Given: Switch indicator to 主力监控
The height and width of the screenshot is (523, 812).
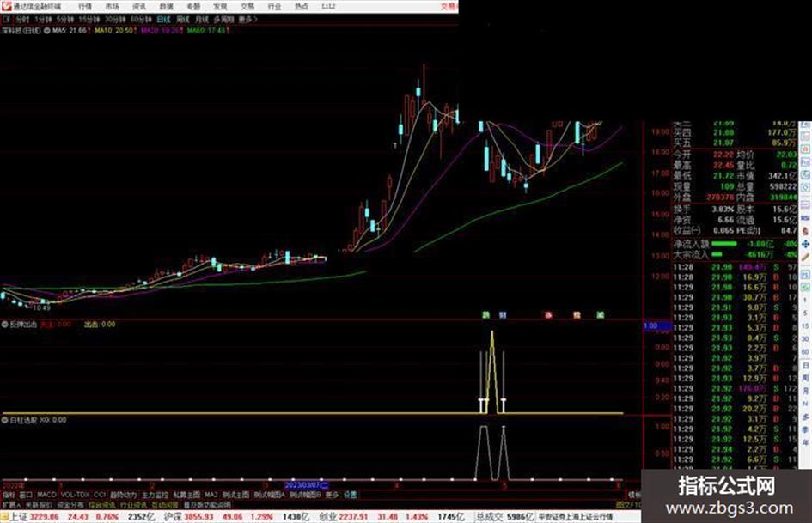Looking at the screenshot, I should click(x=156, y=495).
